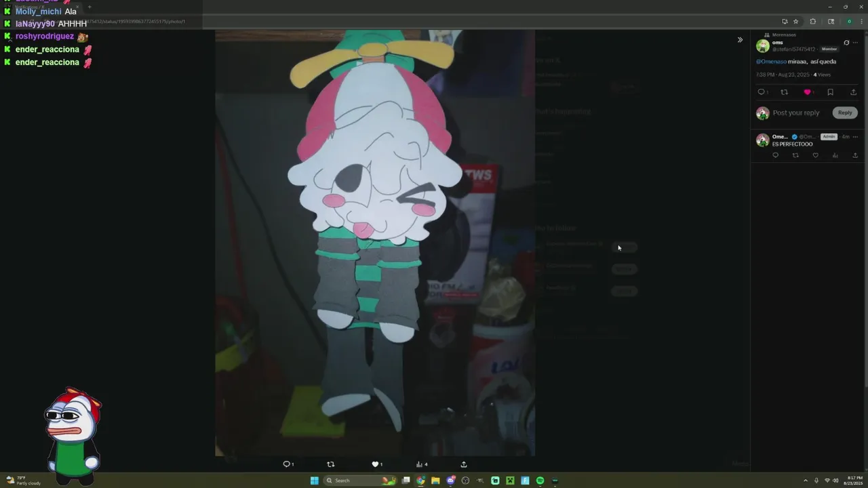Click the papercraft character photo
Screen dimensions: 868x488
click(375, 243)
